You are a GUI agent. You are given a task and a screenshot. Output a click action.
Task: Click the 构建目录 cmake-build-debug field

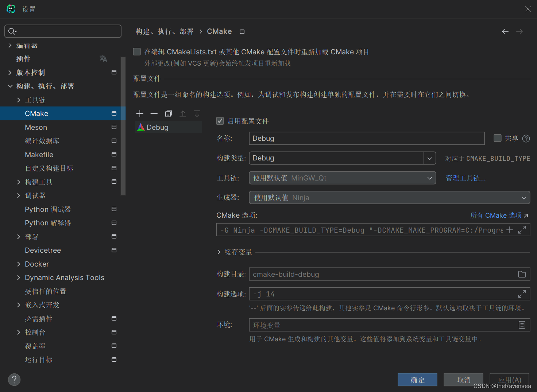(390, 274)
